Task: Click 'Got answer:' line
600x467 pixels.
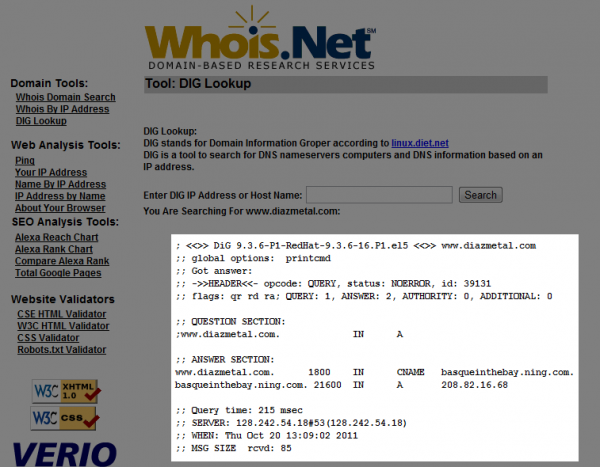Action: 214,271
